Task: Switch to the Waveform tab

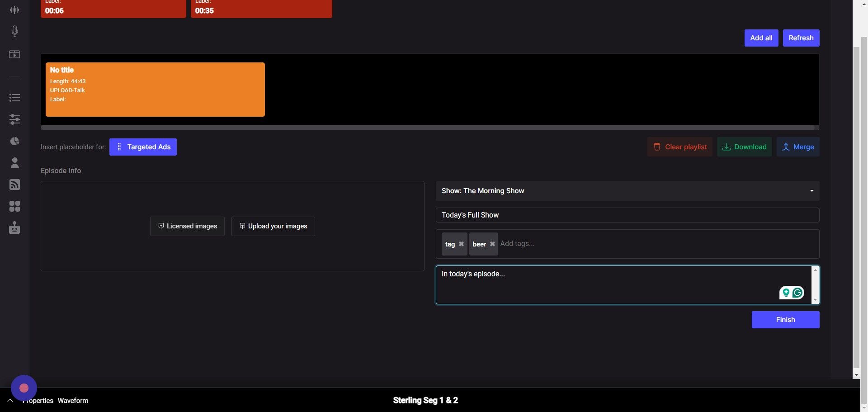Action: [x=73, y=401]
